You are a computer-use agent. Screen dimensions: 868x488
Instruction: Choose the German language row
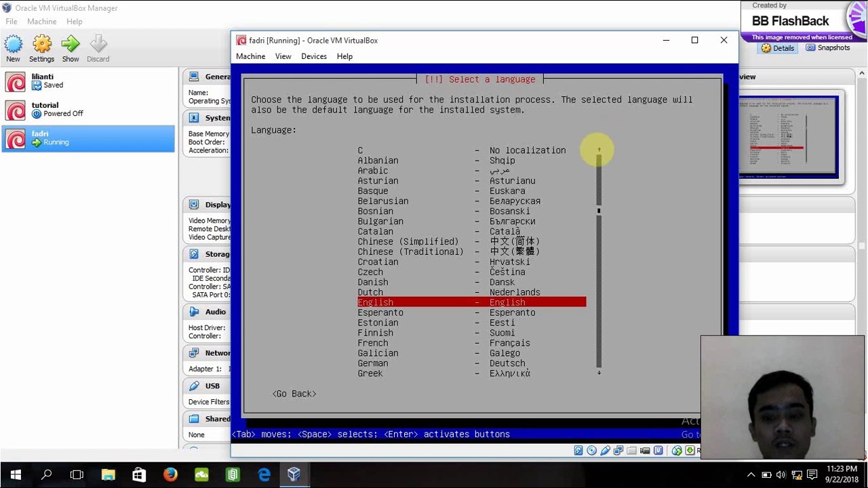pos(472,363)
